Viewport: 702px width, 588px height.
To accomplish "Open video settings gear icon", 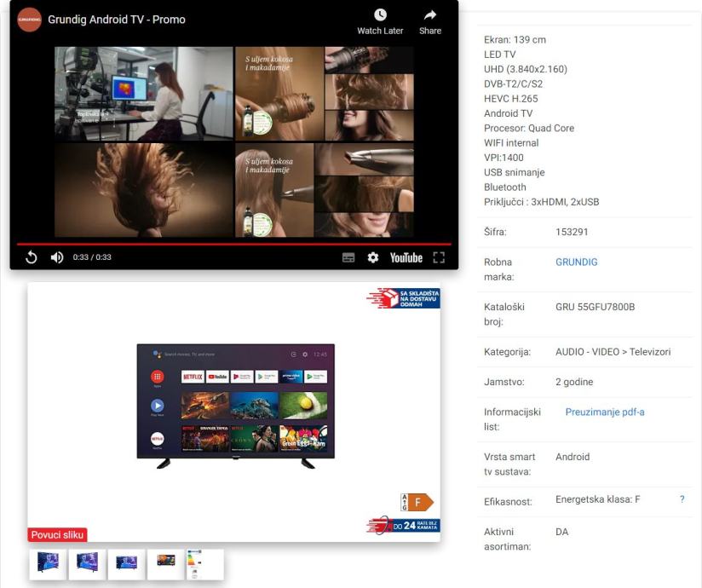I will tap(373, 257).
